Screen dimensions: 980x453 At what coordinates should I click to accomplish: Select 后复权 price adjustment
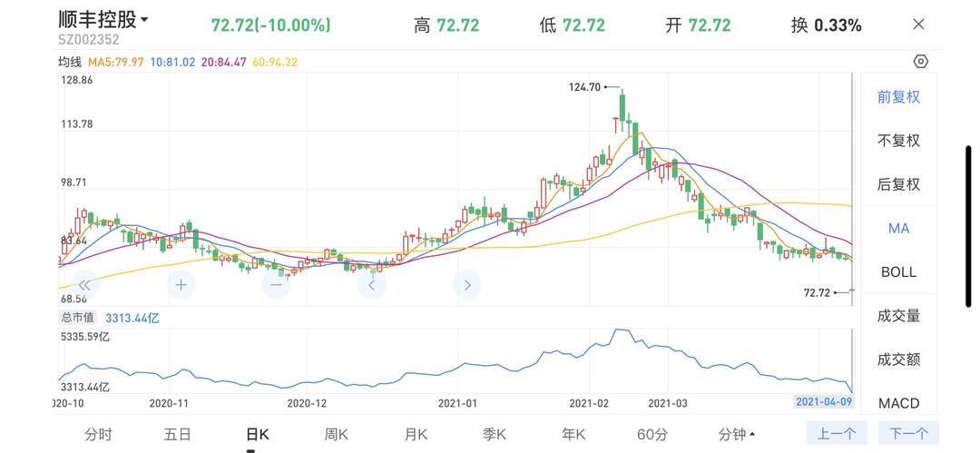pyautogui.click(x=898, y=184)
